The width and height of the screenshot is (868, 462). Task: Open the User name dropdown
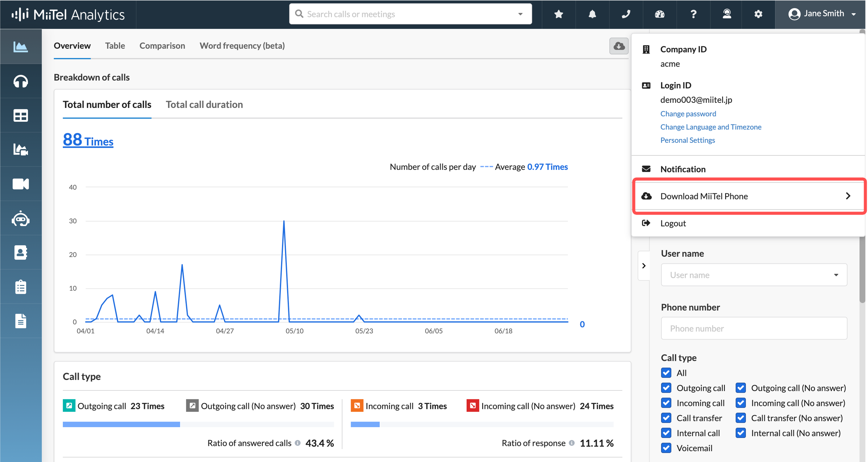pyautogui.click(x=754, y=275)
